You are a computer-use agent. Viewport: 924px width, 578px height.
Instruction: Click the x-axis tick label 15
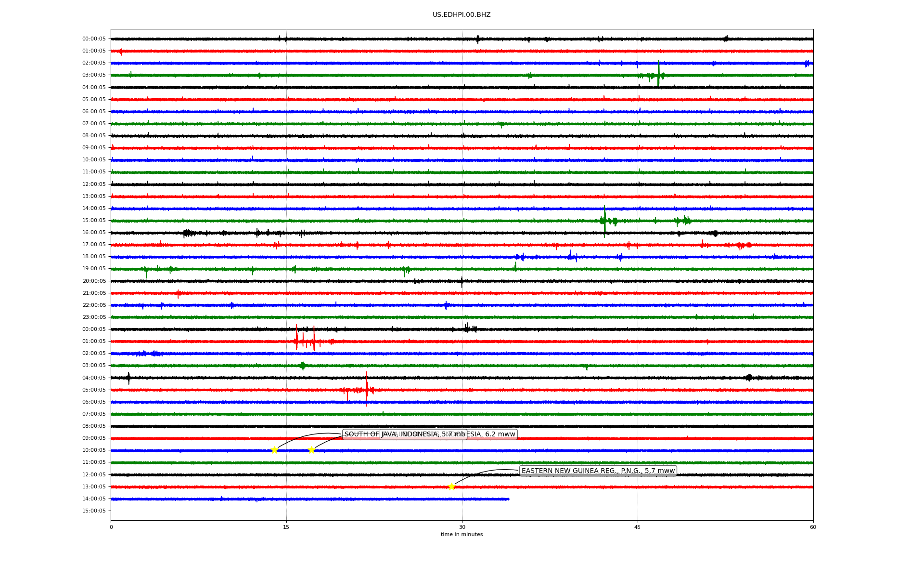(286, 527)
